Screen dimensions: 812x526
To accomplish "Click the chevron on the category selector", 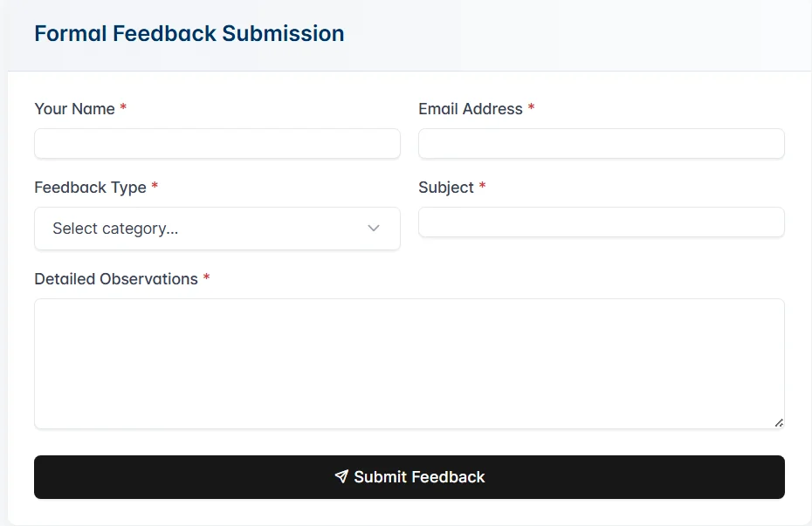I will tap(374, 228).
